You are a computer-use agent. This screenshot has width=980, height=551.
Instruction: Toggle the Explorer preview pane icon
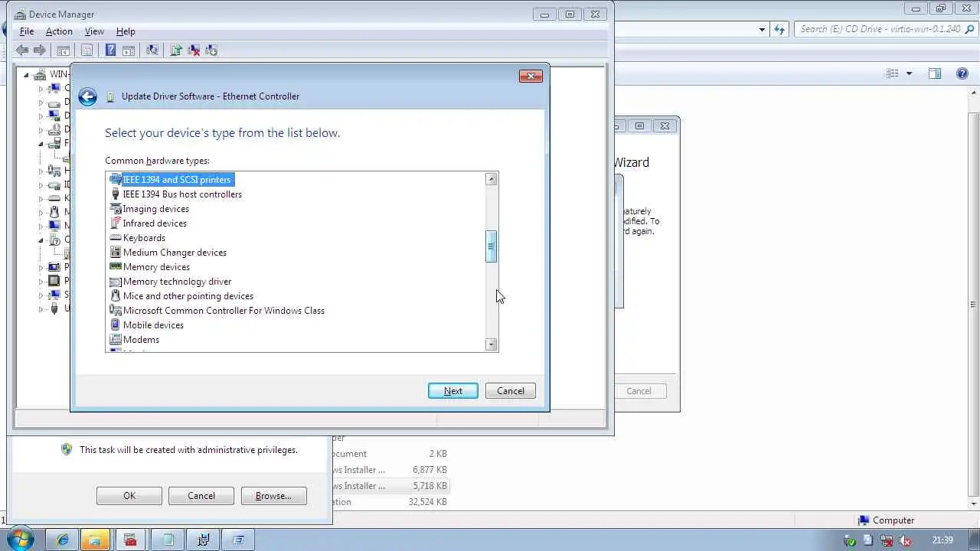click(x=935, y=73)
